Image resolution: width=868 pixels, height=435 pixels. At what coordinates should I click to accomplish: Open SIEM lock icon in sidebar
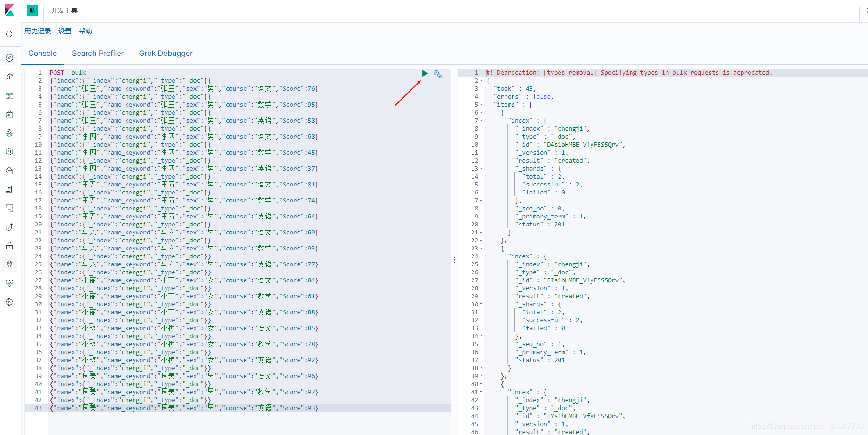[9, 246]
